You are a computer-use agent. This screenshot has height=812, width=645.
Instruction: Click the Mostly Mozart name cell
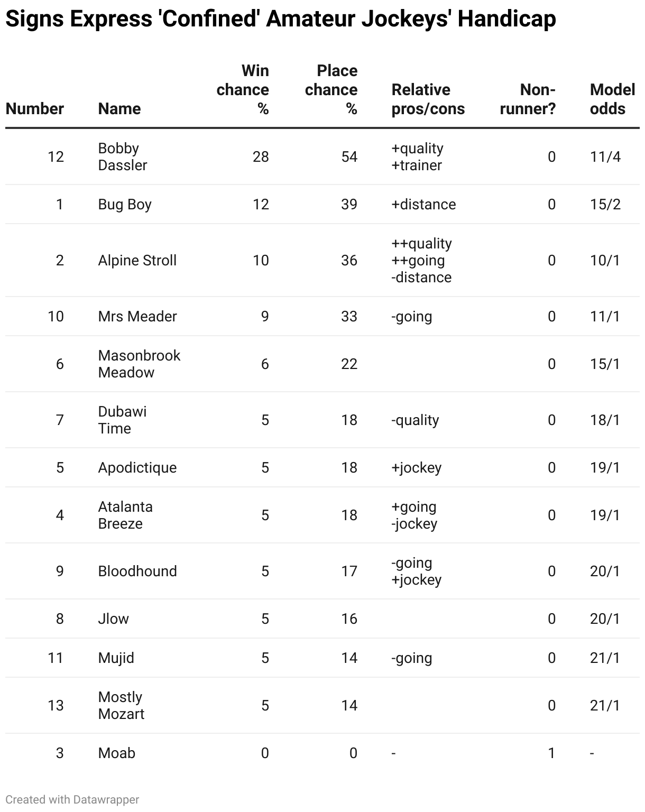point(121,705)
